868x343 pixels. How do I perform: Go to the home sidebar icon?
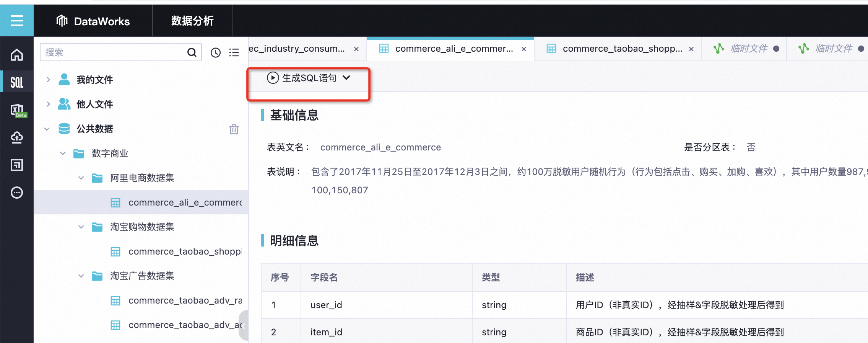point(17,55)
